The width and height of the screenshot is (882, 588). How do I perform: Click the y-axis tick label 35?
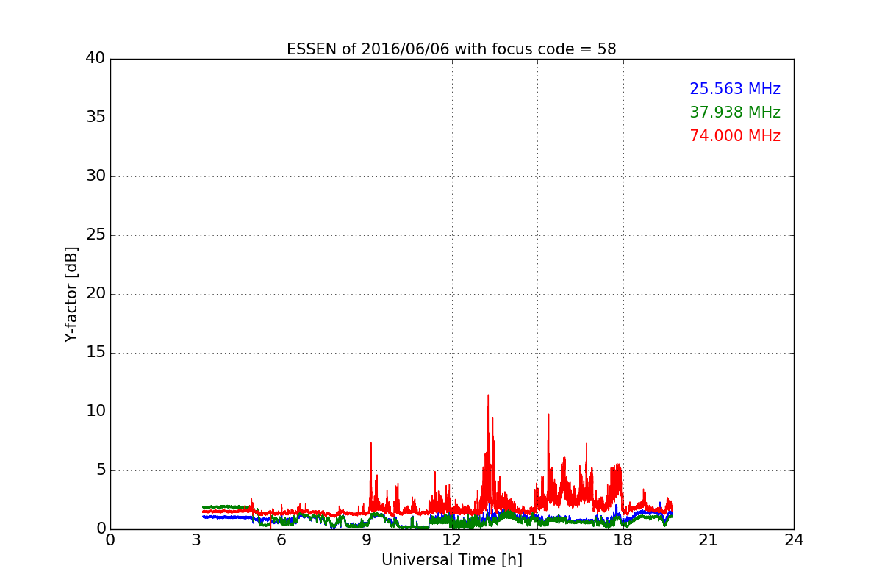click(96, 118)
